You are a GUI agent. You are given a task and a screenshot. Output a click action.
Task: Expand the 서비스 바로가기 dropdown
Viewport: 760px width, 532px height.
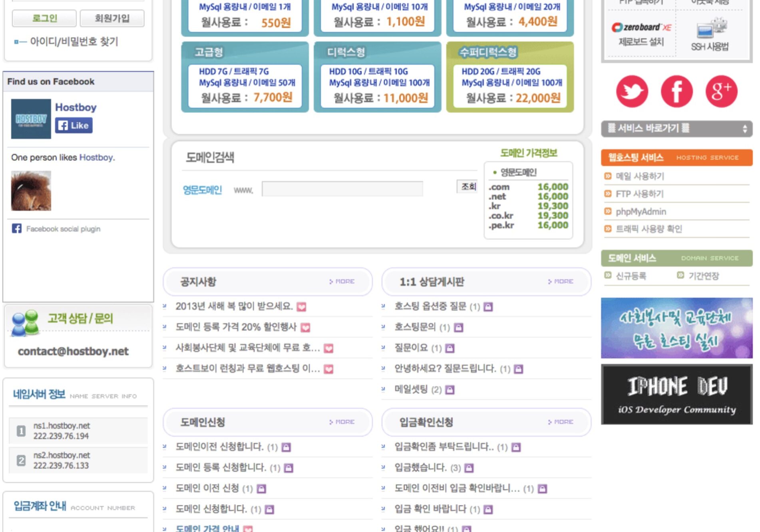coord(676,129)
